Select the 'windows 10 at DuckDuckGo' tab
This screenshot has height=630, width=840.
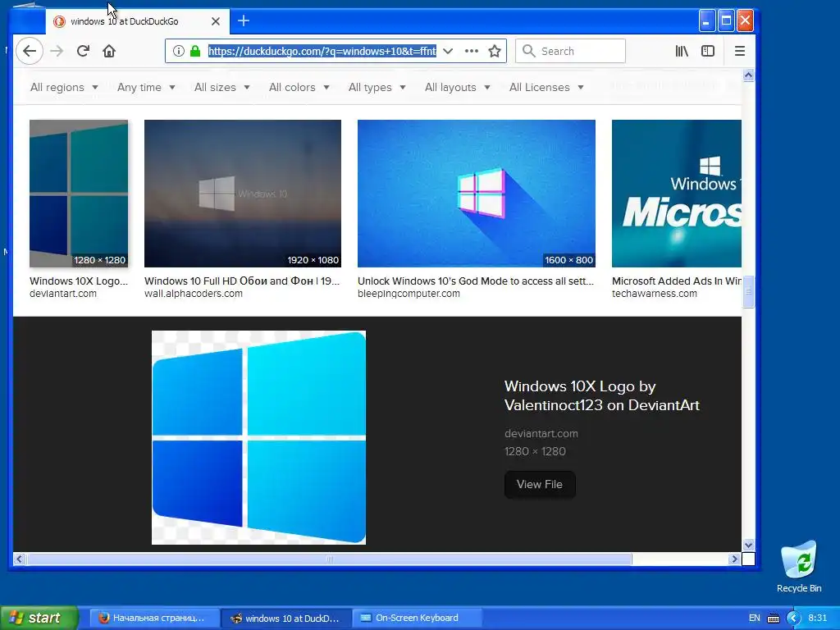pos(137,21)
